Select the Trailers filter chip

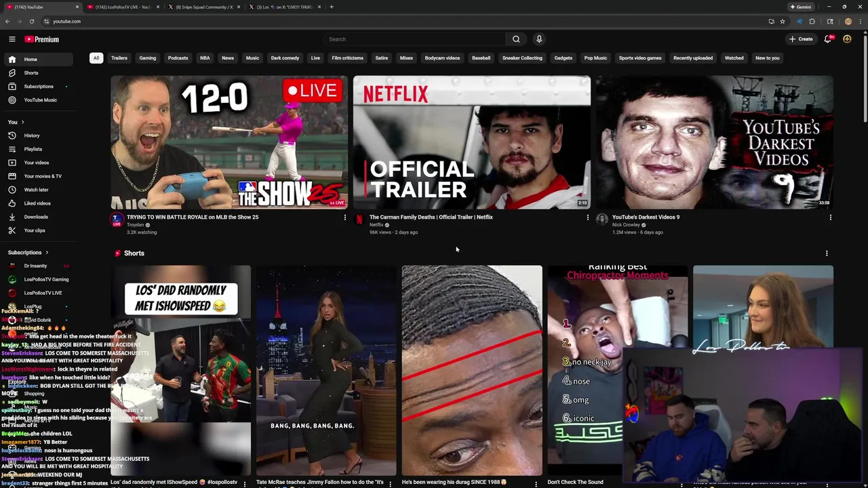119,58
